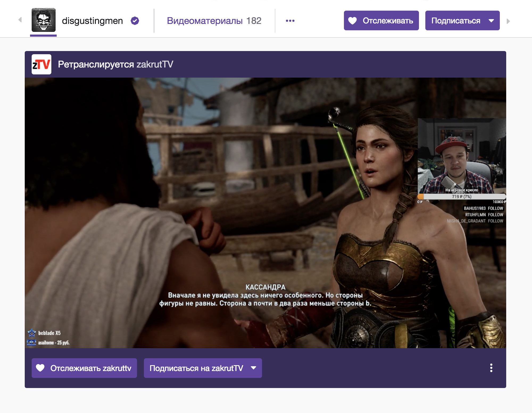Click the verified badge next to disgustingmen

(135, 21)
